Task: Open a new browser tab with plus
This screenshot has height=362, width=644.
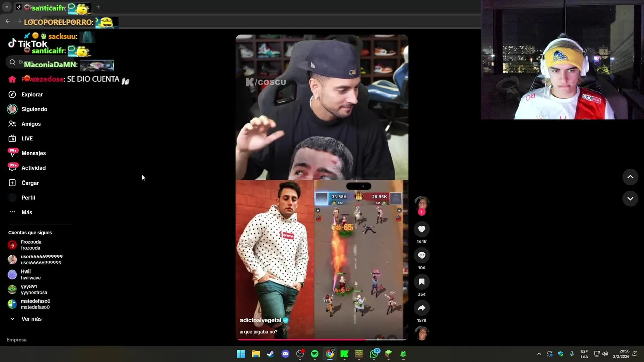Action: (98, 7)
